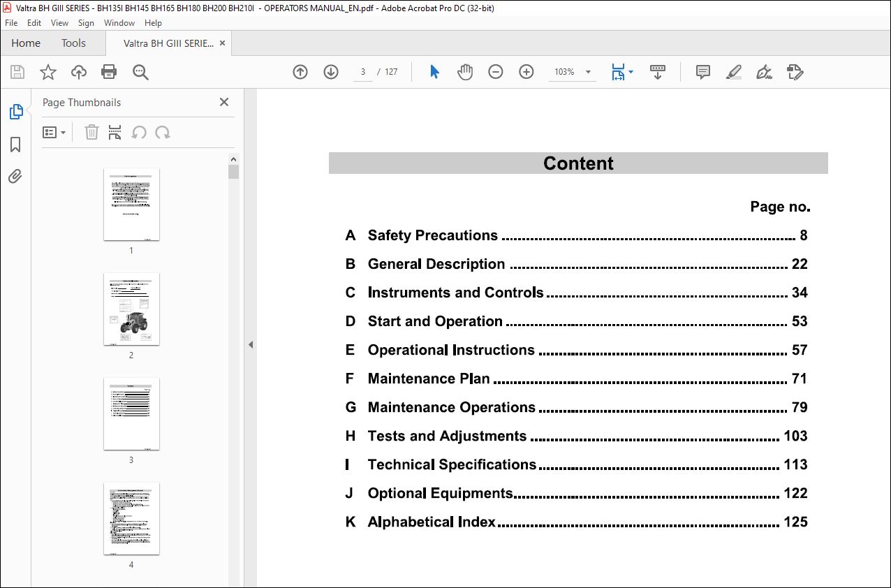Select page 1 thumbnail

click(131, 205)
